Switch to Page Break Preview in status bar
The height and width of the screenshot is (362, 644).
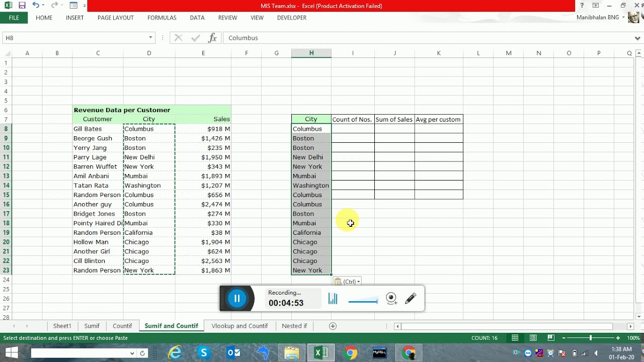(x=551, y=338)
